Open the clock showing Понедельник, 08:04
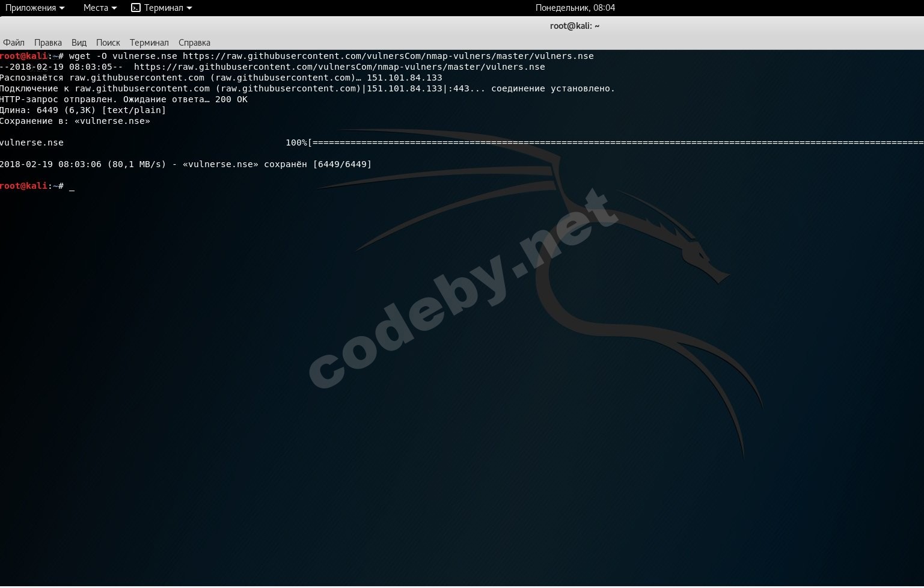This screenshot has width=924, height=588. 575,8
